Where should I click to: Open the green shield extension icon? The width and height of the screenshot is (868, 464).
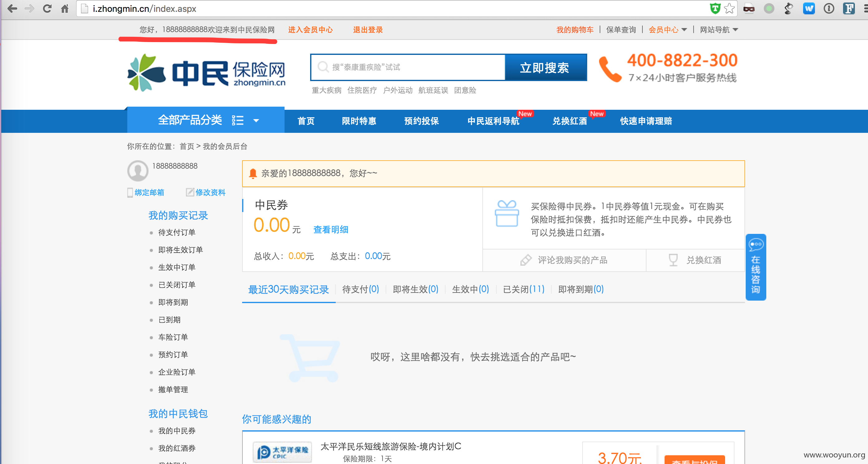715,8
